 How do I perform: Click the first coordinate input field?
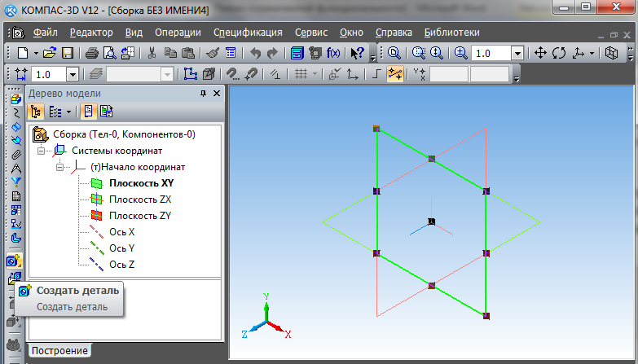(x=449, y=74)
